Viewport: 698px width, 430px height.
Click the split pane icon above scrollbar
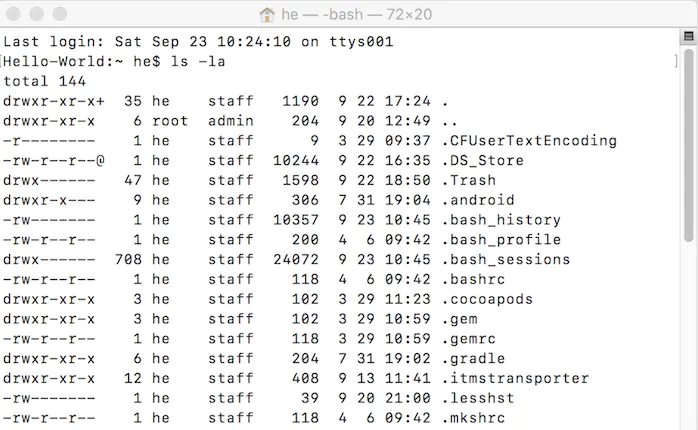pos(688,36)
